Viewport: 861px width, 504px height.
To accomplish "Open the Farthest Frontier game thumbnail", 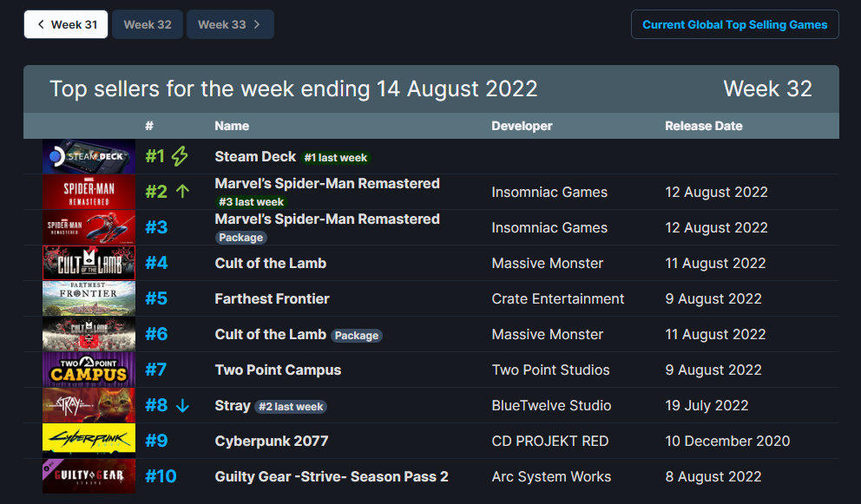I will pyautogui.click(x=89, y=298).
